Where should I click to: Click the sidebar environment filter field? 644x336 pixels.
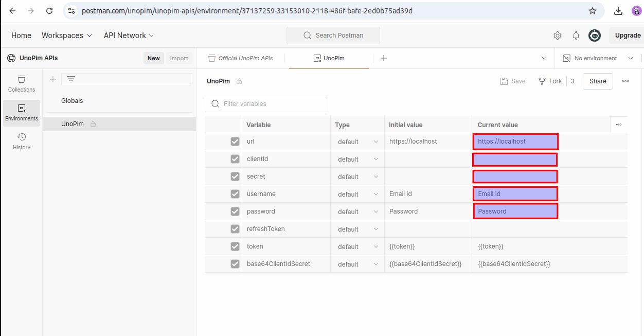click(x=127, y=79)
